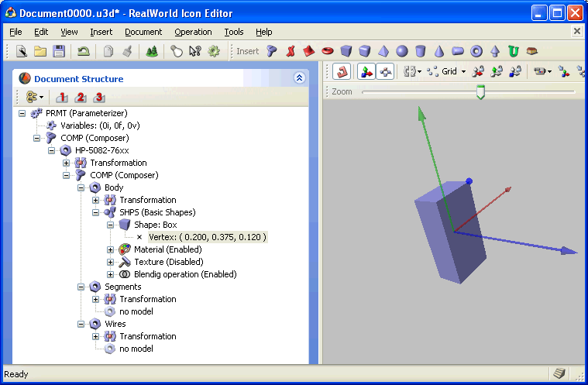Collapse the PRMT (Parameterizer) node
Screen dimensions: 588x385
[22, 113]
